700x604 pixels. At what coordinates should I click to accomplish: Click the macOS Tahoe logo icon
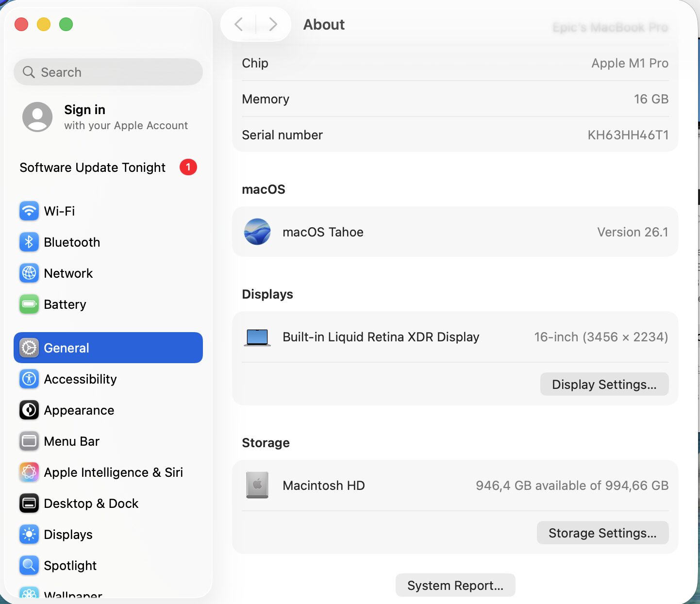point(257,232)
